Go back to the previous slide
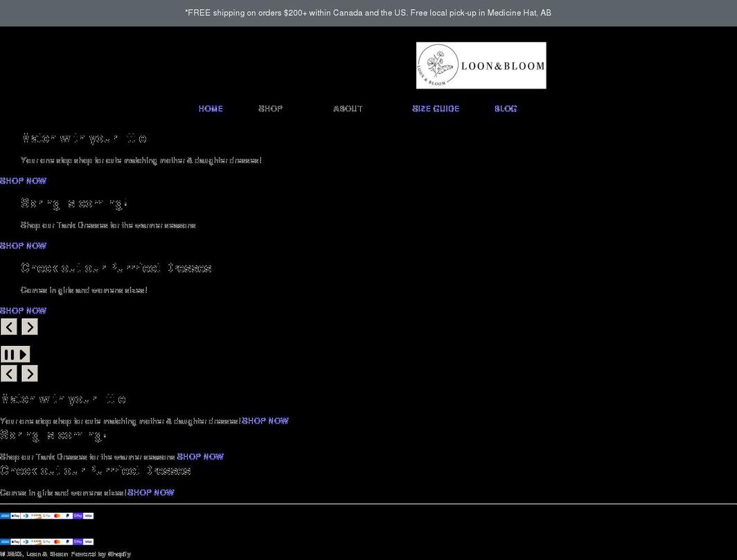 point(9,326)
